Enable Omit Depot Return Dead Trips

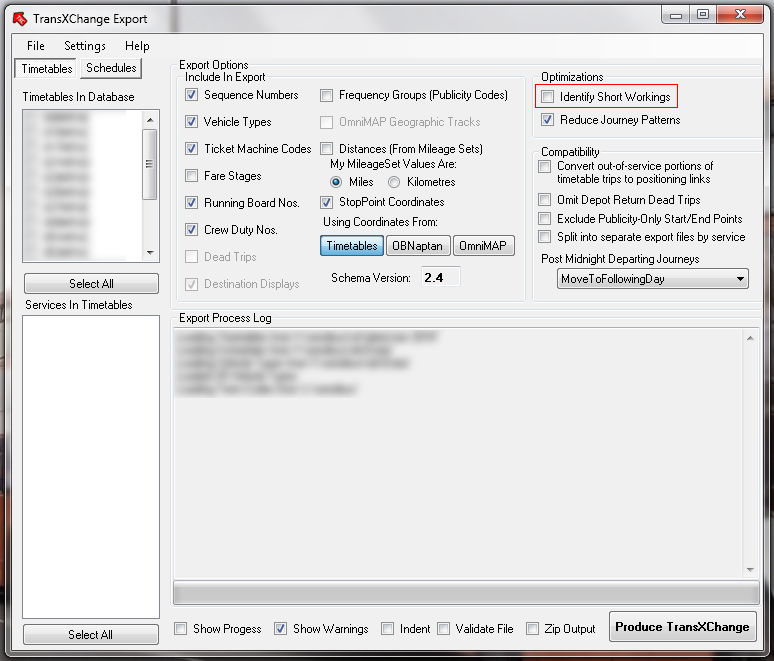[x=544, y=199]
